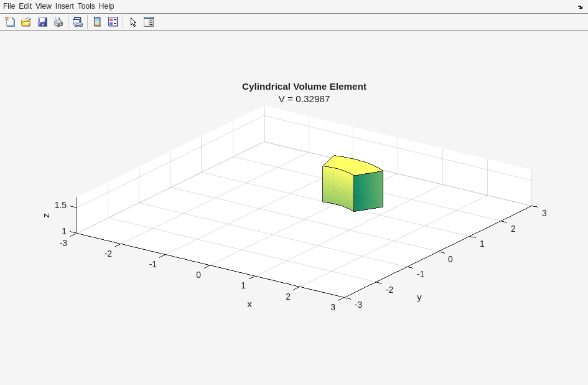Viewport: 588px width, 385px height.
Task: Click the dock arrow at top-right corner
Action: [580, 7]
